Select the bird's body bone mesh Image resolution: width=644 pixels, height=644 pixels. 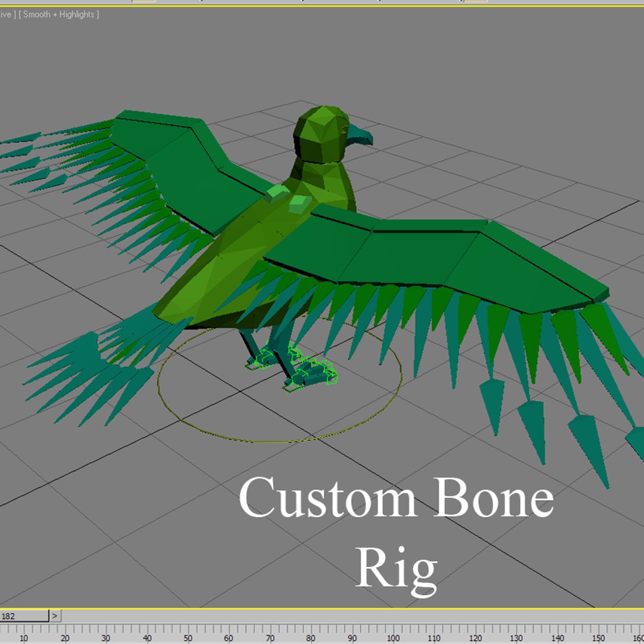(x=230, y=267)
